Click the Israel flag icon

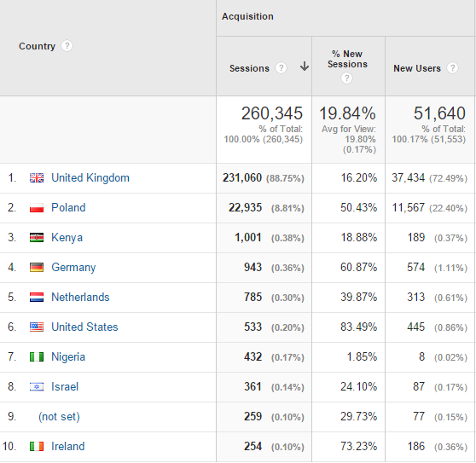[x=37, y=387]
